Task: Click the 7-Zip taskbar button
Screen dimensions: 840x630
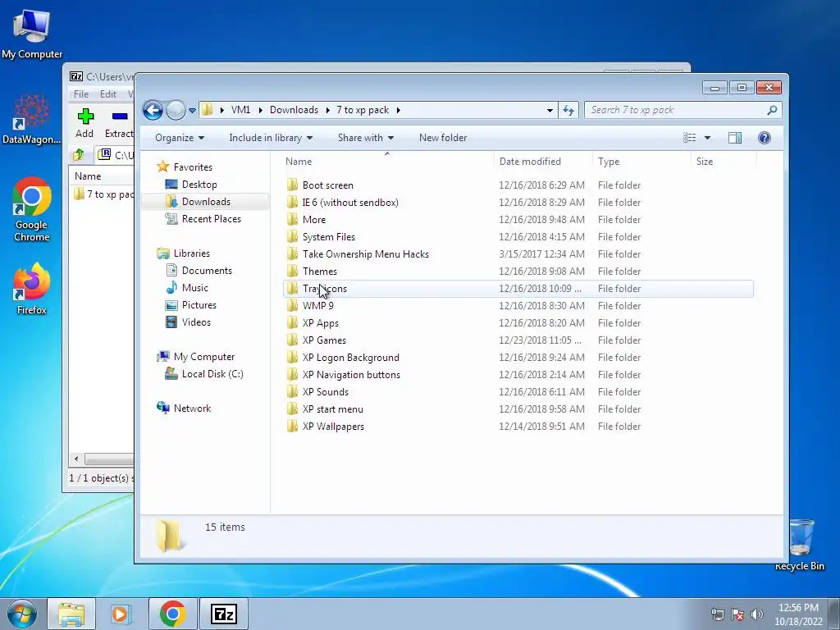Action: (224, 614)
